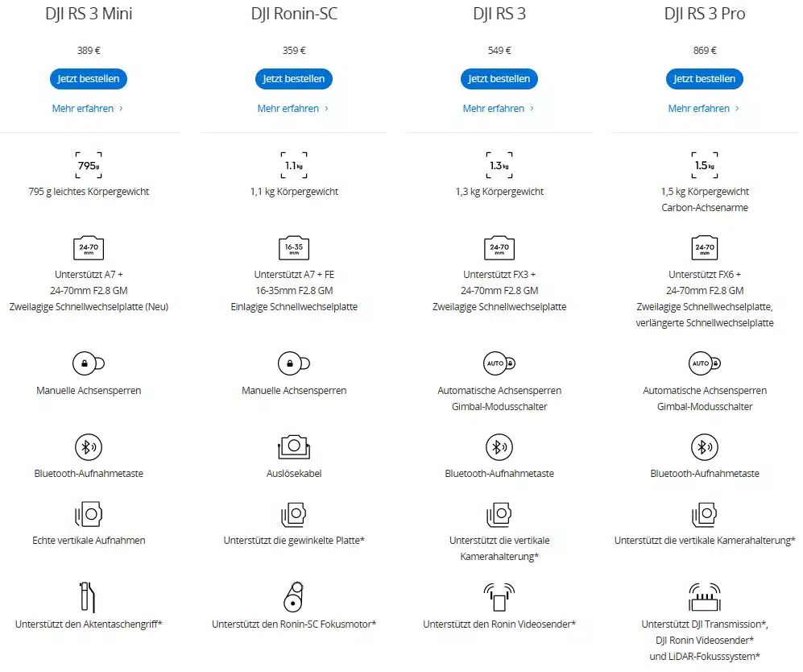Click the angled plate icon under Ronin-SC
This screenshot has height=672, width=803.
[x=294, y=514]
